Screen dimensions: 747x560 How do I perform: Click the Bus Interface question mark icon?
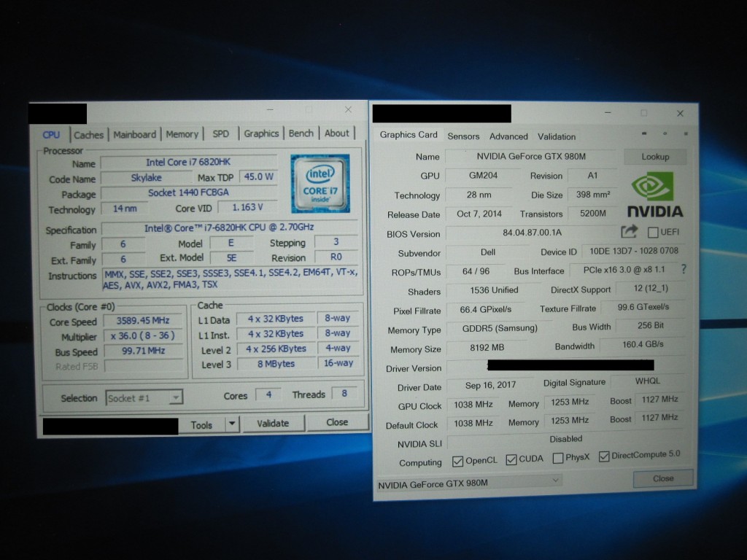tap(684, 270)
